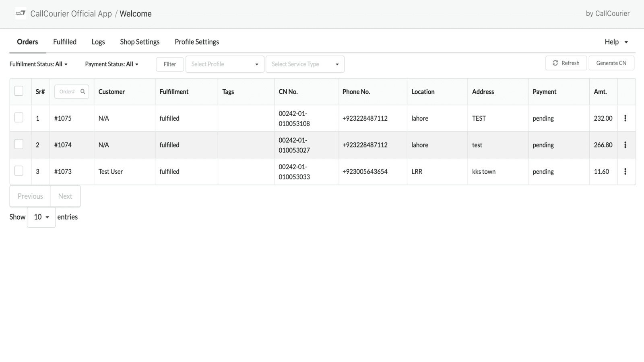644x362 pixels.
Task: Switch to the Fulfilled tab
Action: [64, 42]
